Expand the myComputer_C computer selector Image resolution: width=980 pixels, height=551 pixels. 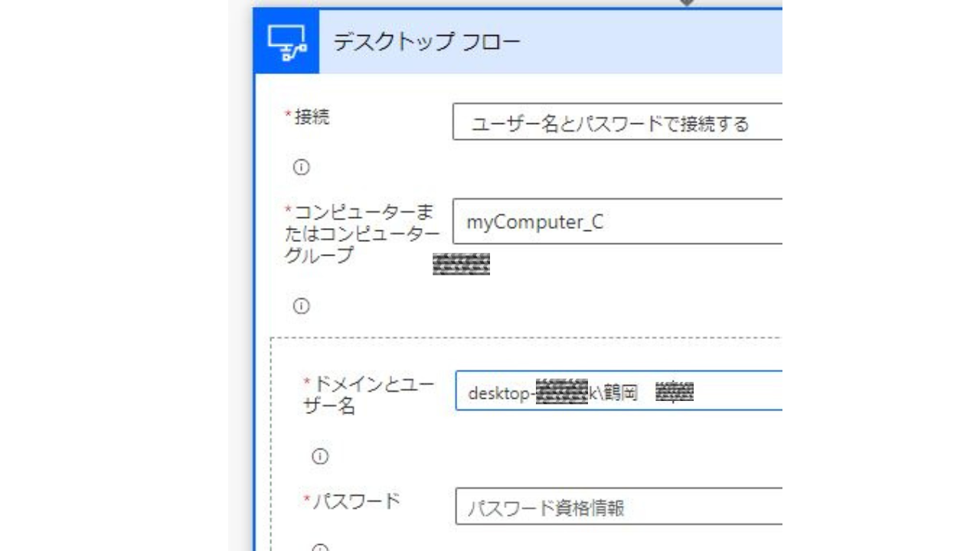coord(617,222)
